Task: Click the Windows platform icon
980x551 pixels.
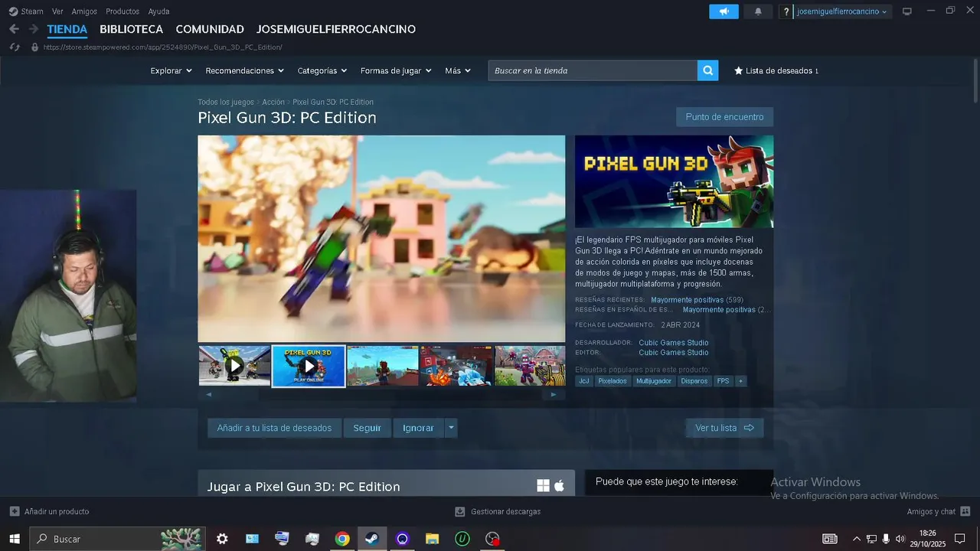Action: [x=543, y=486]
